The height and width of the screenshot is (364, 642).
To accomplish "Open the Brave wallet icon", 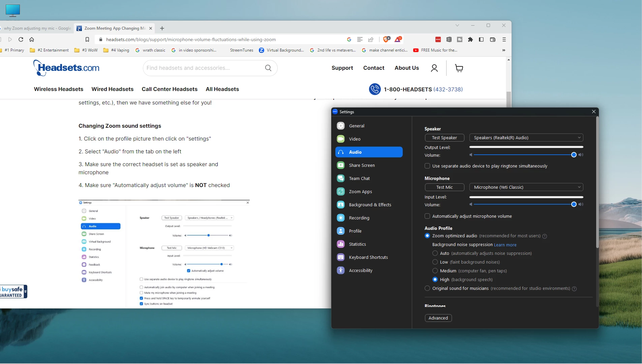I will pyautogui.click(x=493, y=39).
